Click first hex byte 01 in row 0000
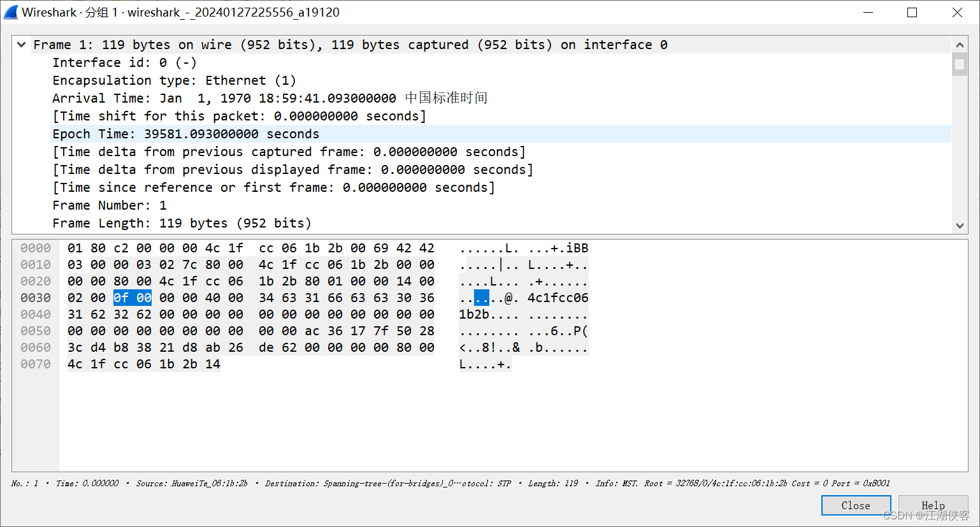Image resolution: width=980 pixels, height=527 pixels. coord(75,248)
